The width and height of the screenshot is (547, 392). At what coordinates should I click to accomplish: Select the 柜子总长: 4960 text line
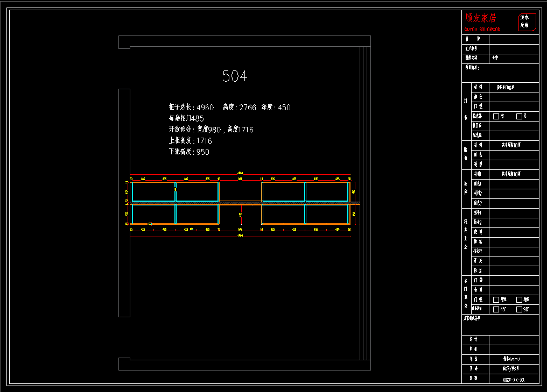191,108
